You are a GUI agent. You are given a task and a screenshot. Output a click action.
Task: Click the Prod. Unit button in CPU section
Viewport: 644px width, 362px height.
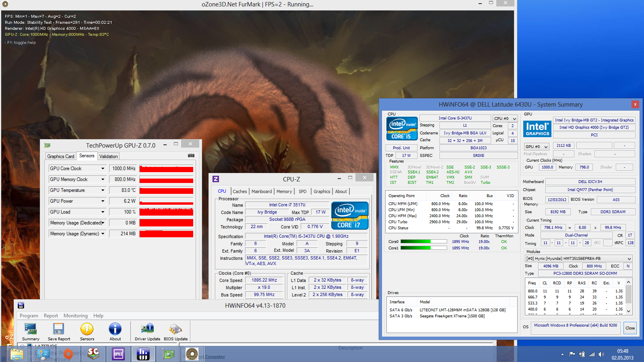(x=401, y=148)
